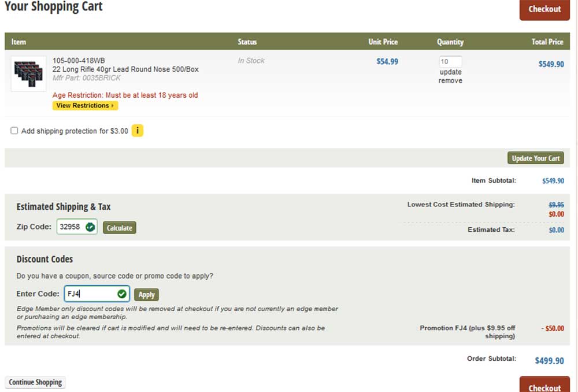The width and height of the screenshot is (578, 392).
Task: Click the 'update' link under Quantity
Action: (450, 72)
